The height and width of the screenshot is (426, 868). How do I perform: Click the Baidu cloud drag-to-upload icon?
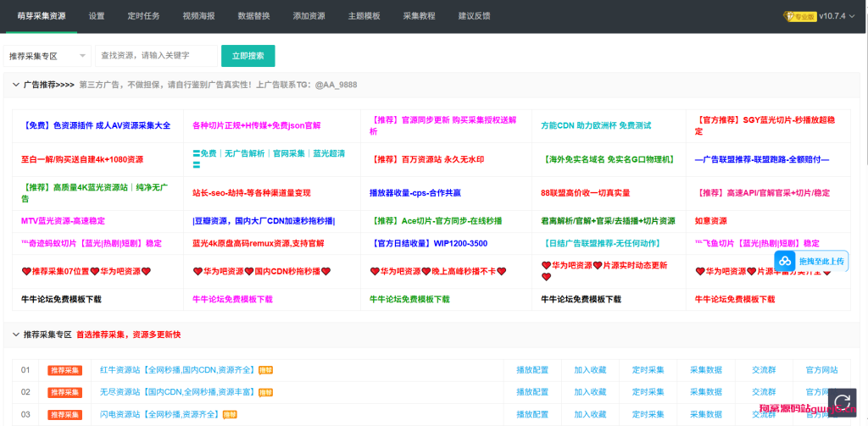pos(786,261)
